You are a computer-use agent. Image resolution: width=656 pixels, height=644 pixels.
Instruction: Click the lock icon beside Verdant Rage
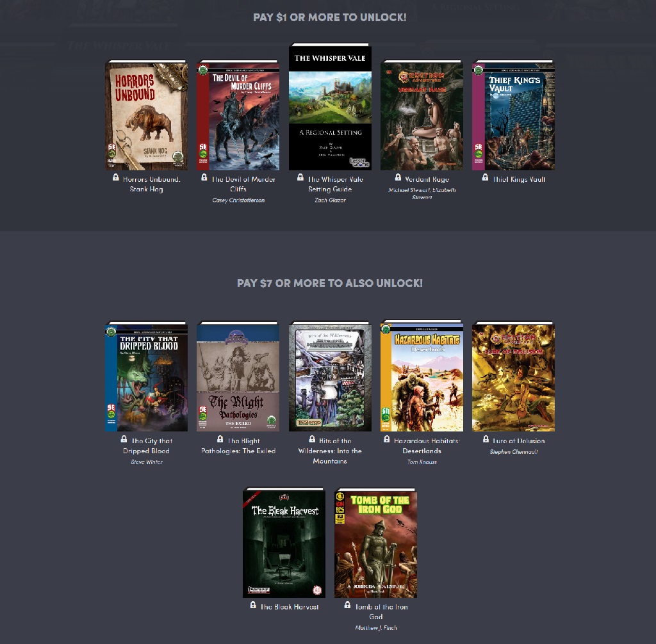click(x=398, y=178)
